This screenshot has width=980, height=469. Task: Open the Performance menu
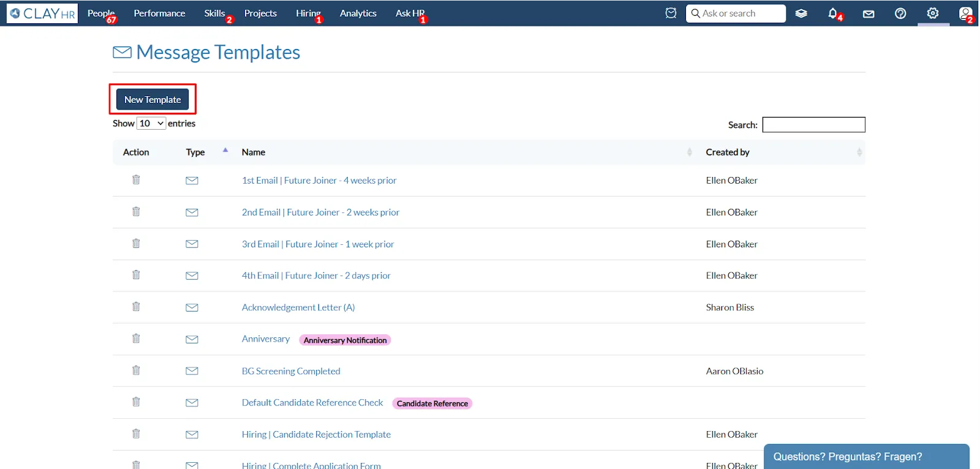[159, 13]
